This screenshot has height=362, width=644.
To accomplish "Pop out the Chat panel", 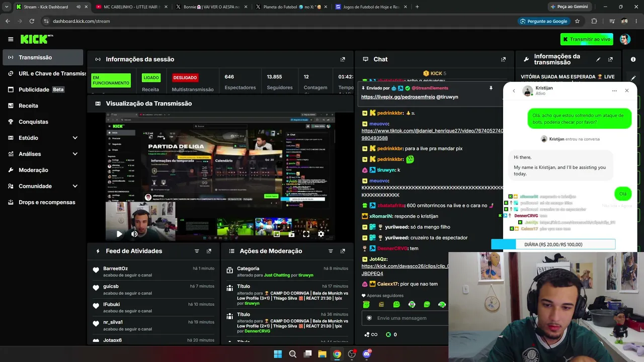I will [x=503, y=59].
